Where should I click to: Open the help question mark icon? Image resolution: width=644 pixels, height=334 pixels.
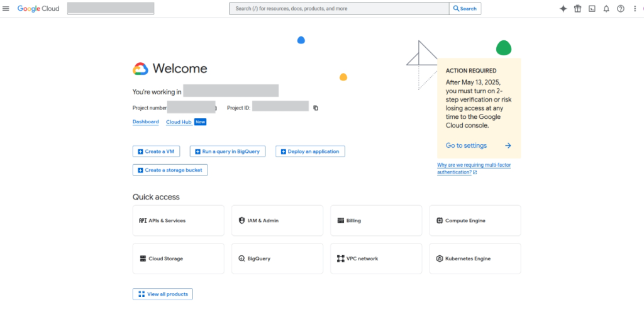(x=621, y=9)
